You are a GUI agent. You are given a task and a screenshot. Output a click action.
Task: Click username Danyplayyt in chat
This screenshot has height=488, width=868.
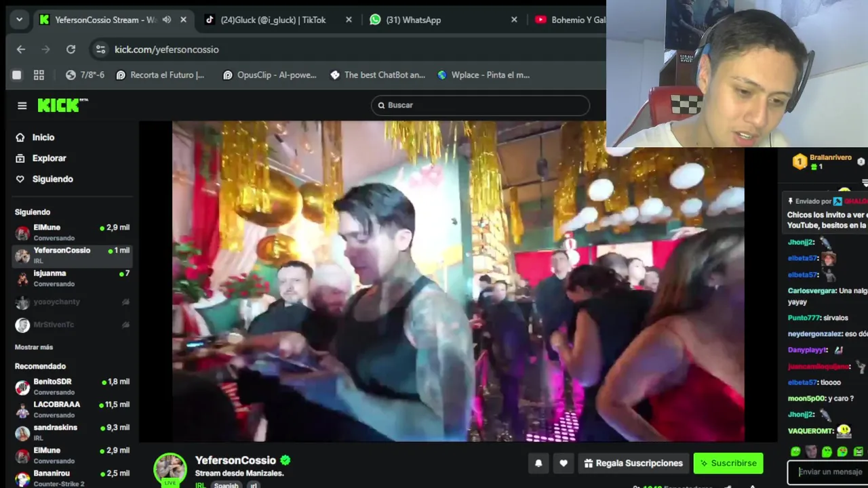[x=807, y=350]
